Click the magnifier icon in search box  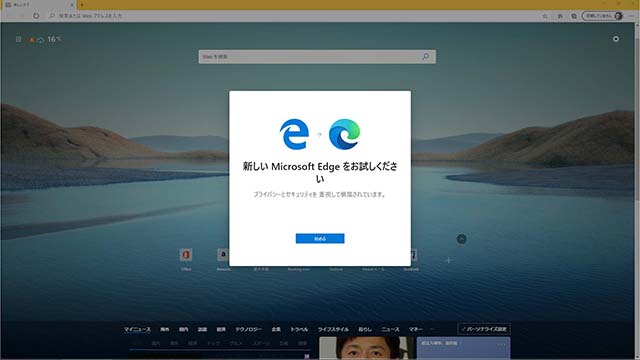[x=426, y=57]
